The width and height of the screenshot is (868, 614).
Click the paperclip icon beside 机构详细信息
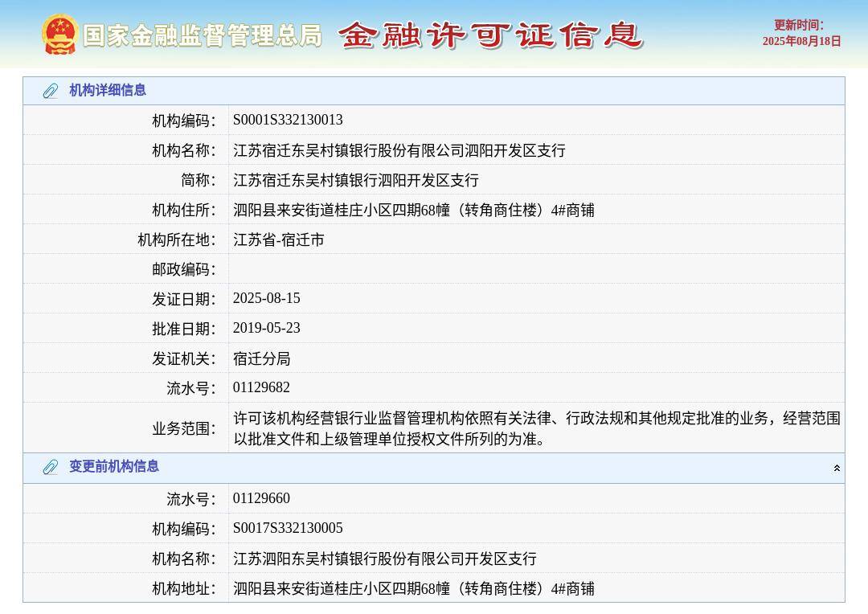pyautogui.click(x=51, y=91)
